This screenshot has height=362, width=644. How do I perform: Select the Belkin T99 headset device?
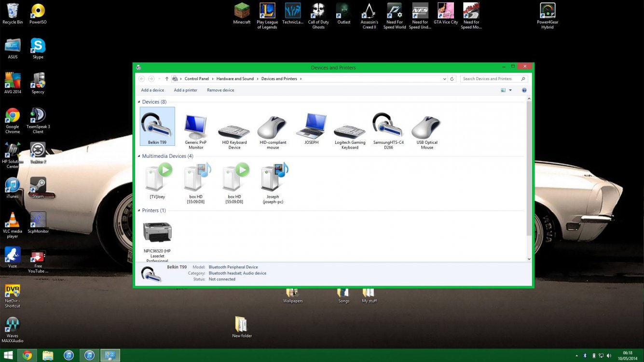pos(157,126)
